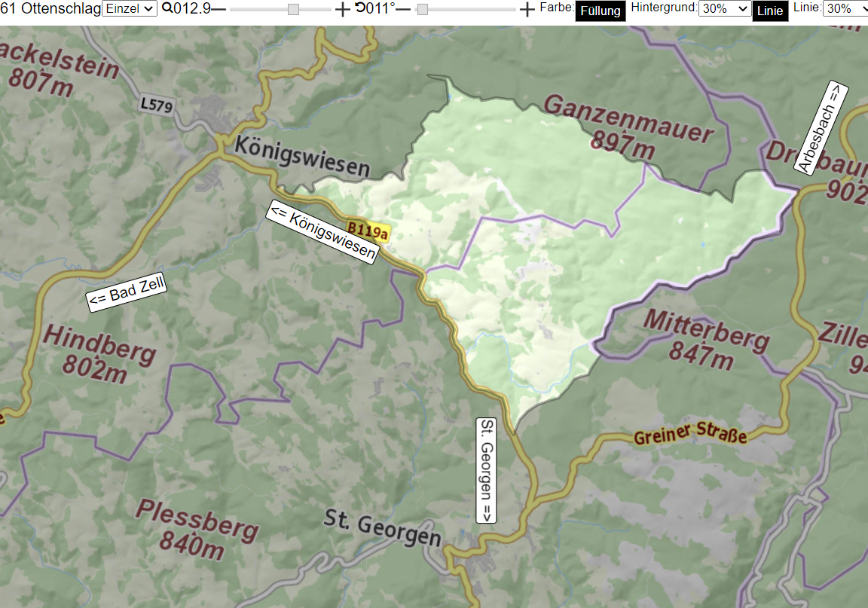Click the rotation arrow icon
Viewport: 868px width, 608px height.
[x=360, y=8]
